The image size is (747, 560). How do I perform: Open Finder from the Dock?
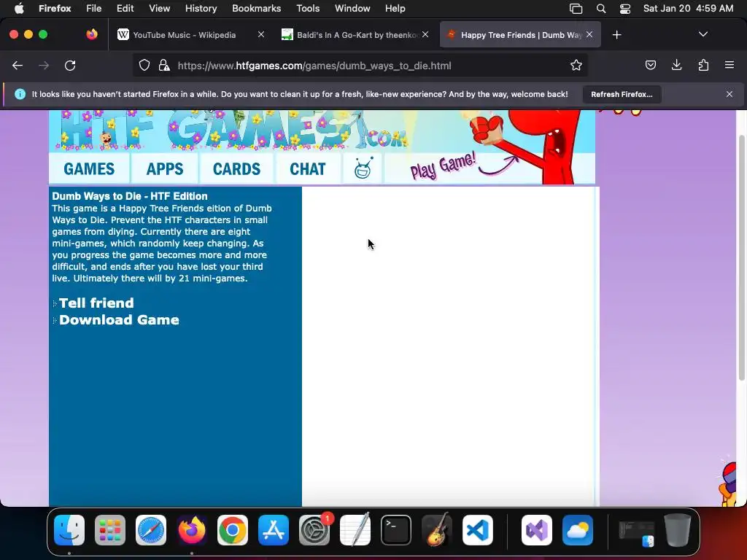click(69, 530)
